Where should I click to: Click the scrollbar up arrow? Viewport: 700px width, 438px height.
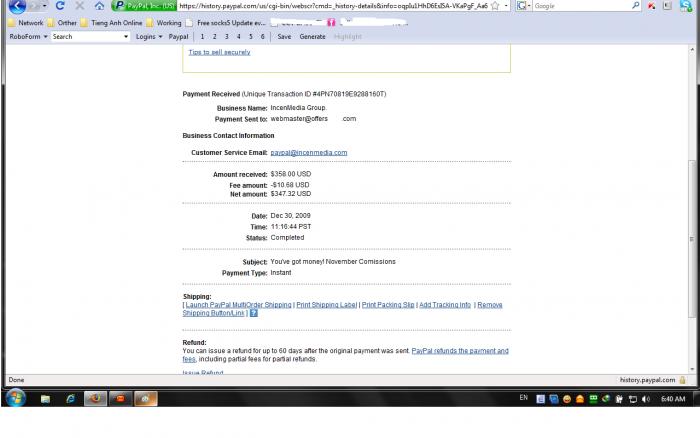pos(692,49)
